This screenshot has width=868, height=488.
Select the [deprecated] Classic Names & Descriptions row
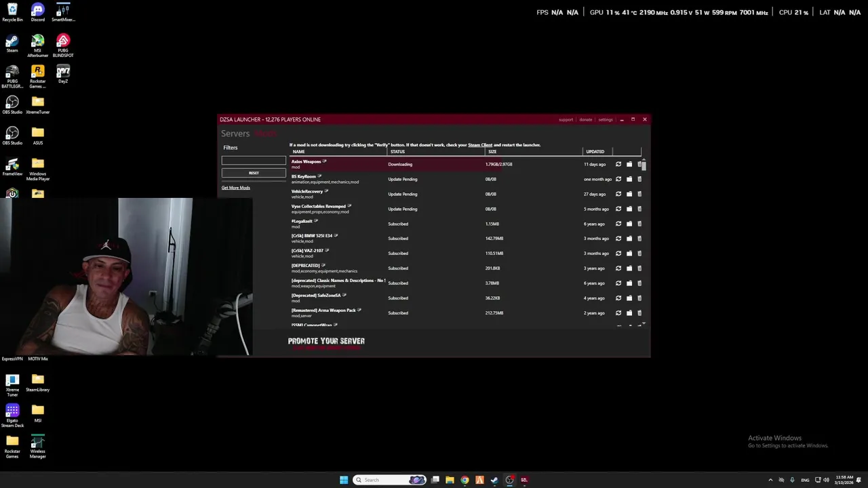[467, 283]
